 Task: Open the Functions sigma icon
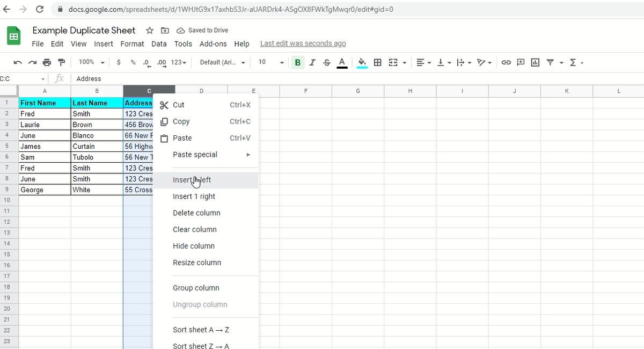pyautogui.click(x=574, y=62)
